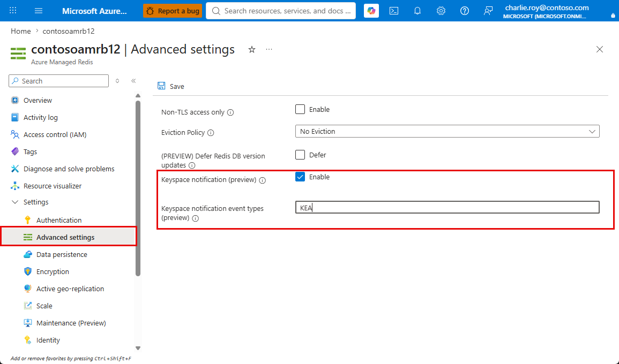The width and height of the screenshot is (619, 364).
Task: Open the feedback icon in top bar
Action: (488, 11)
